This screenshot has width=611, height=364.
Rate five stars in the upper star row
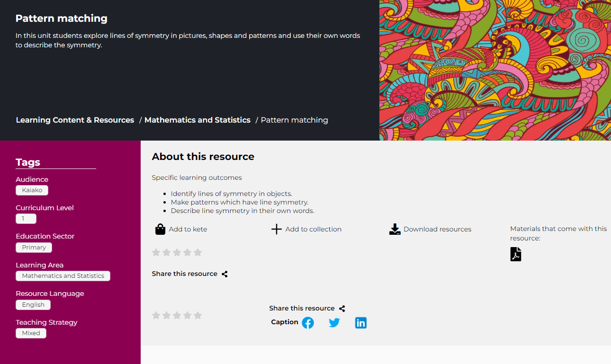coord(198,252)
